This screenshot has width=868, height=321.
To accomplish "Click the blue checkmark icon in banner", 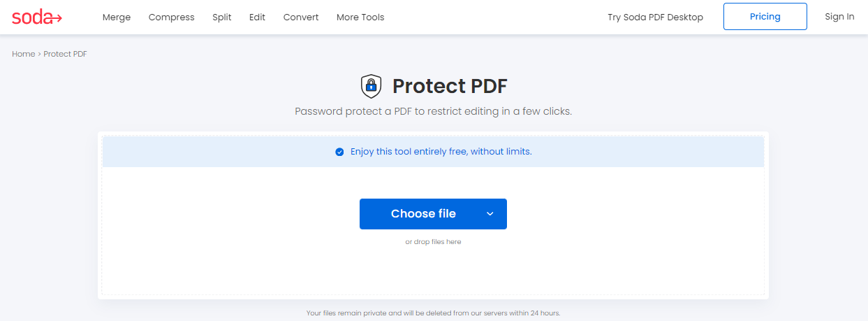I will 339,152.
